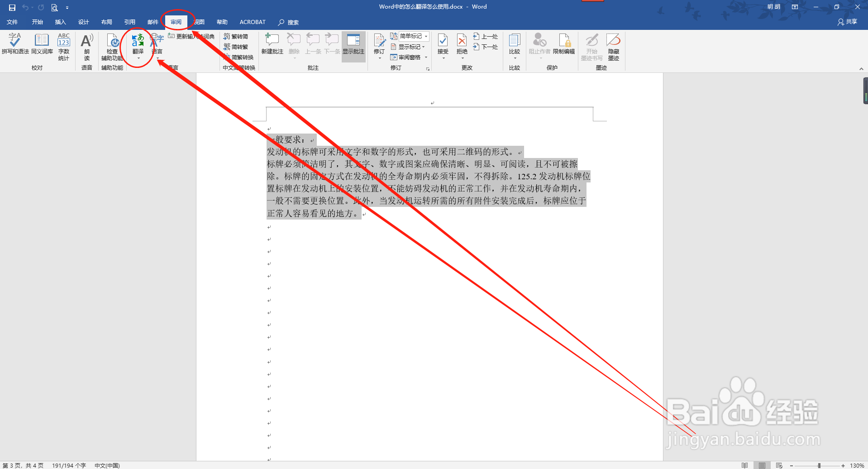The image size is (868, 469).
Task: Go to previous change 上一处
Action: coord(486,36)
